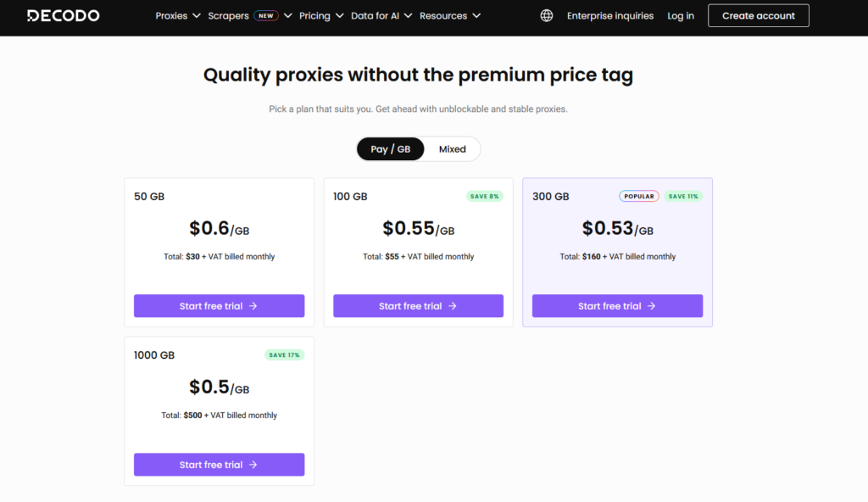Start free trial for 1000 GB plan
This screenshot has height=502, width=868.
[x=219, y=465]
